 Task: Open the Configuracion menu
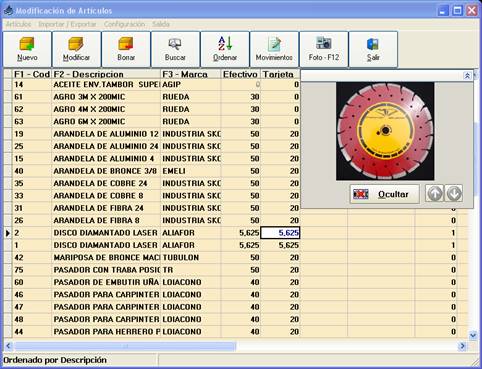pos(124,24)
